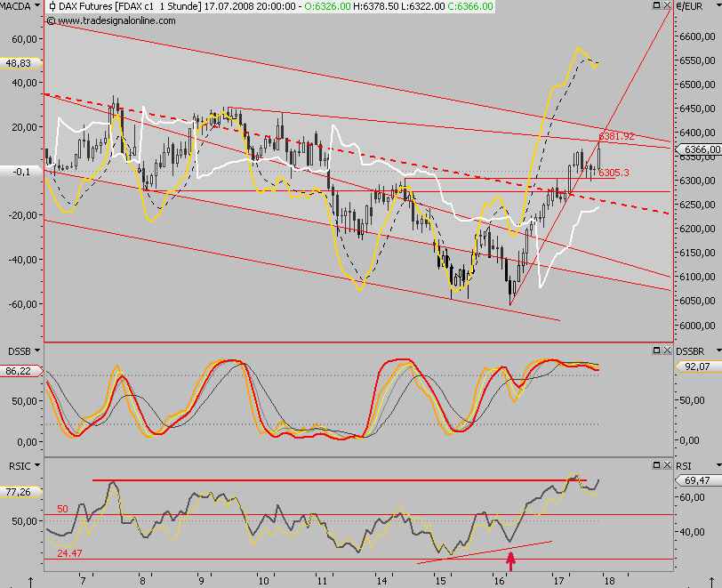
Task: Click the date axis label 16
Action: coord(500,581)
